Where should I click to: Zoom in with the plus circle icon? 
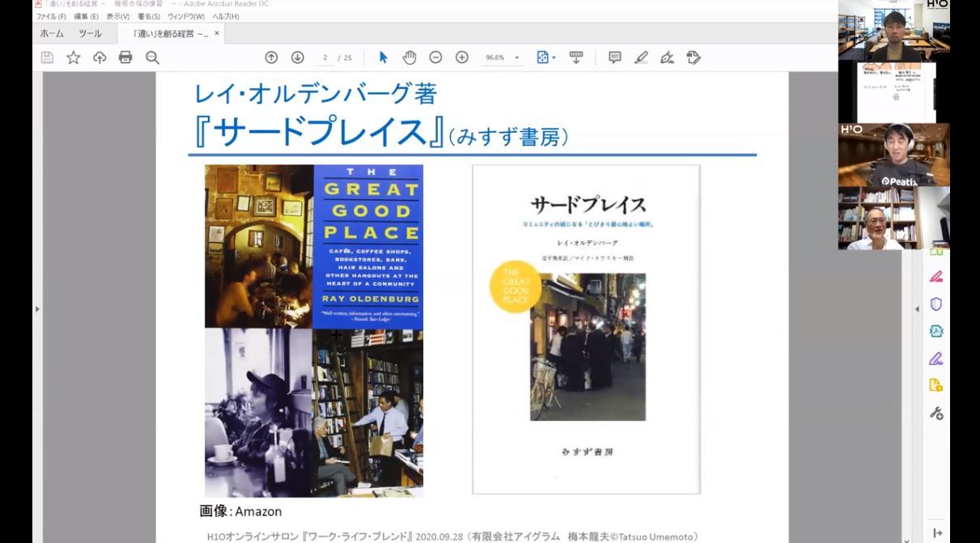(x=462, y=57)
